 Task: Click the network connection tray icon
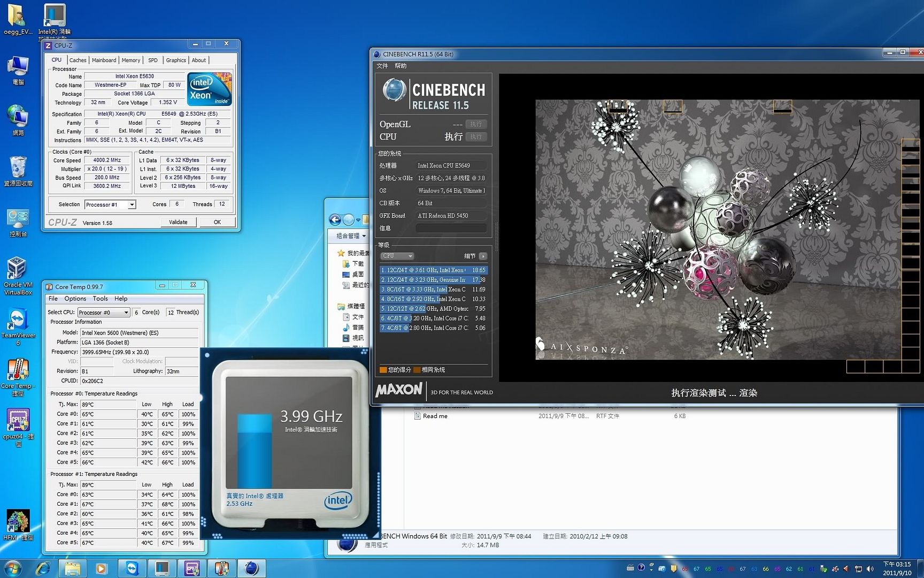[x=858, y=569]
